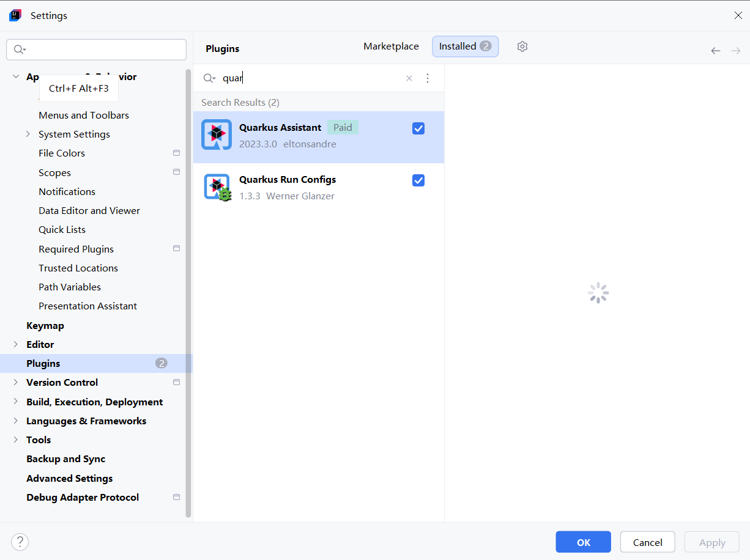750x560 pixels.
Task: Switch to the Marketplace tab
Action: [391, 46]
